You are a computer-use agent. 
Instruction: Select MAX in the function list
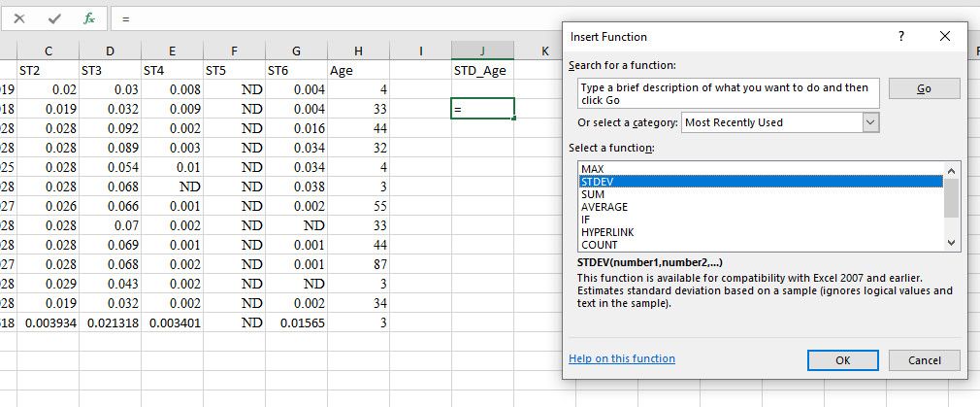tap(761, 169)
